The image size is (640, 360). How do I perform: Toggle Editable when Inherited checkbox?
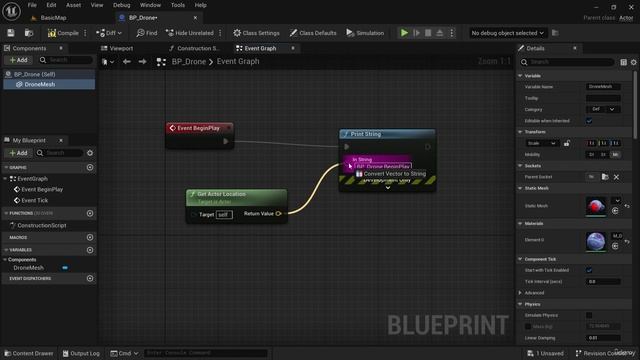[x=589, y=121]
